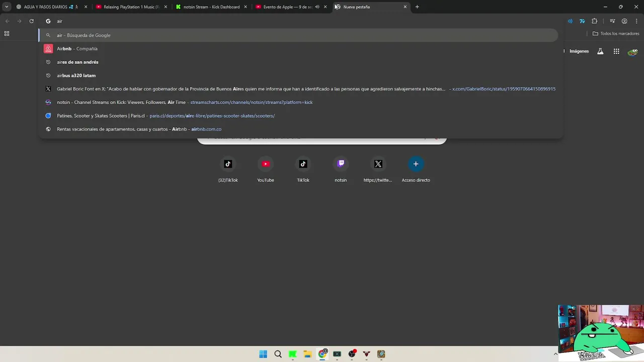Open the media controls icon
The height and width of the screenshot is (362, 644).
coord(612,21)
